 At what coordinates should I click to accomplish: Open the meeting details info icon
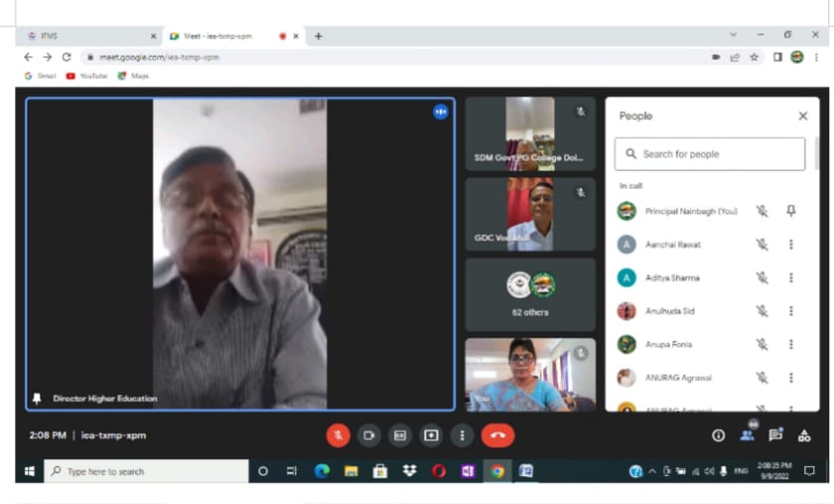pyautogui.click(x=718, y=435)
